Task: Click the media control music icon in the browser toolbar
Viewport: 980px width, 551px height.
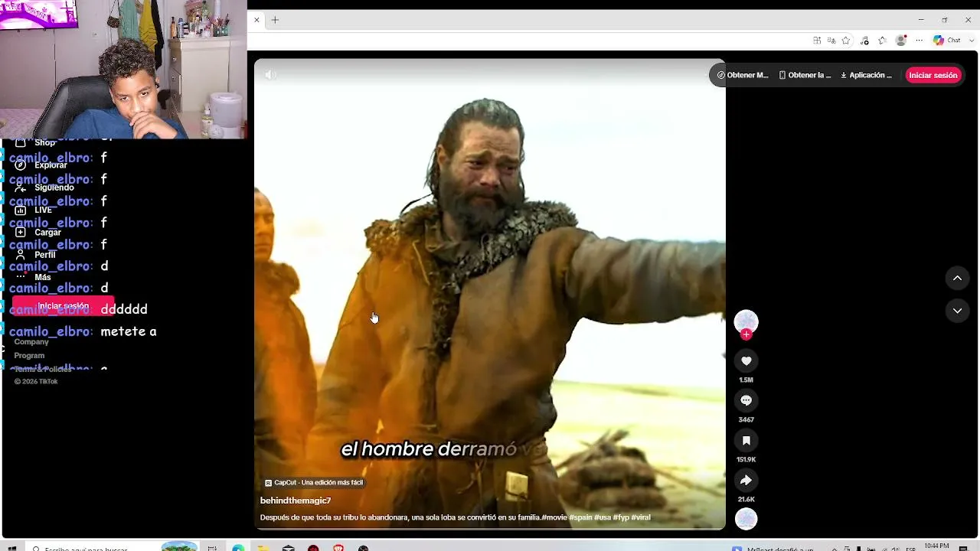Action: (864, 41)
